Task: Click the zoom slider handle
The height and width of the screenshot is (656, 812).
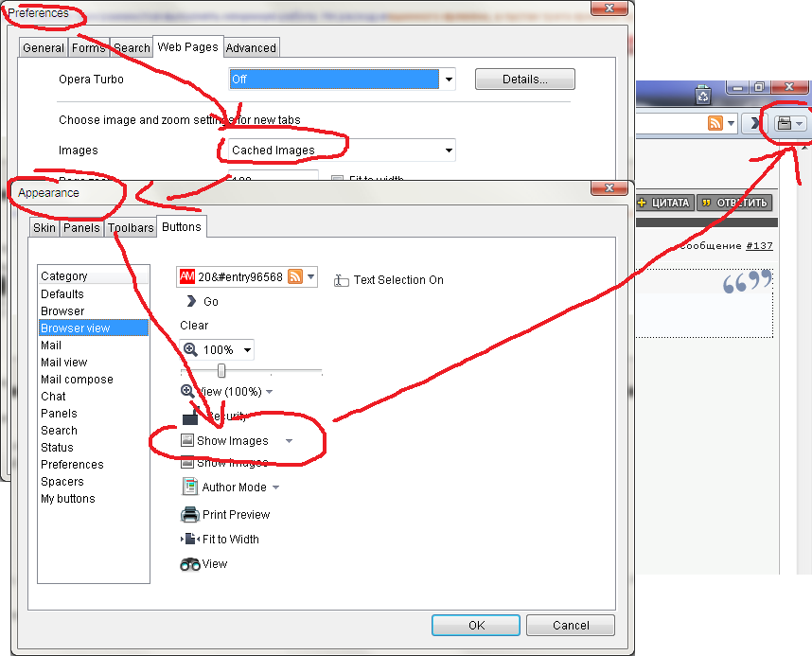Action: coord(221,370)
